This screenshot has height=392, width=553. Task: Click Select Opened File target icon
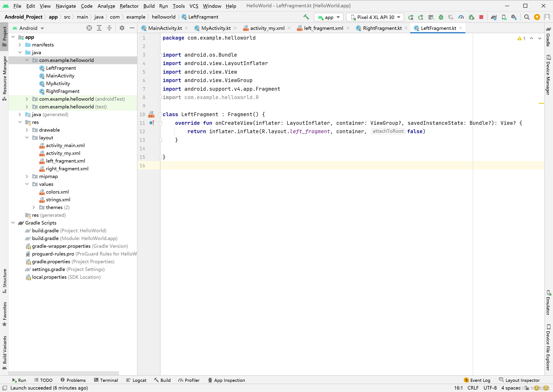[x=89, y=28]
